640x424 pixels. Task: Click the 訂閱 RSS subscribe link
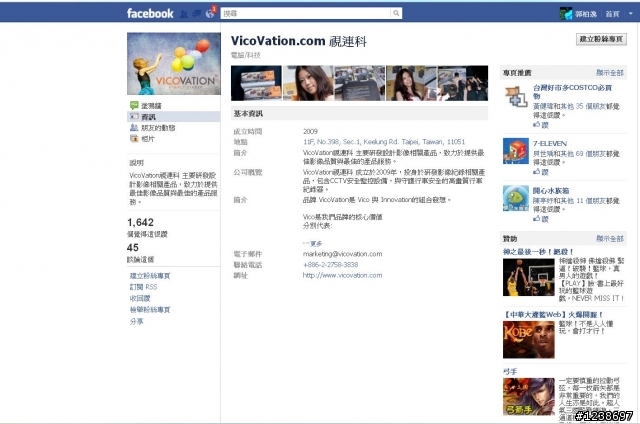tap(143, 287)
